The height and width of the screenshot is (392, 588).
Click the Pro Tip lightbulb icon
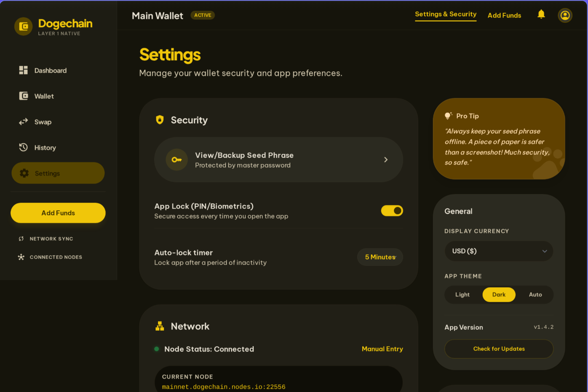(x=448, y=116)
